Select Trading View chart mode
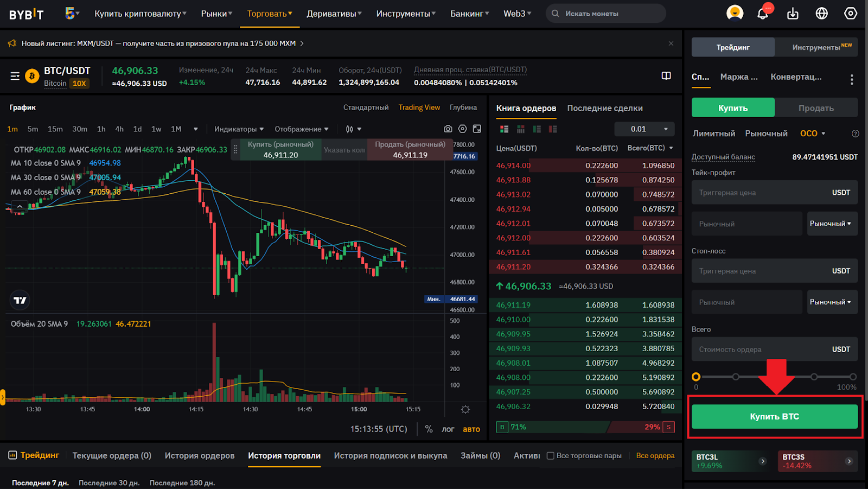This screenshot has height=489, width=868. [419, 107]
